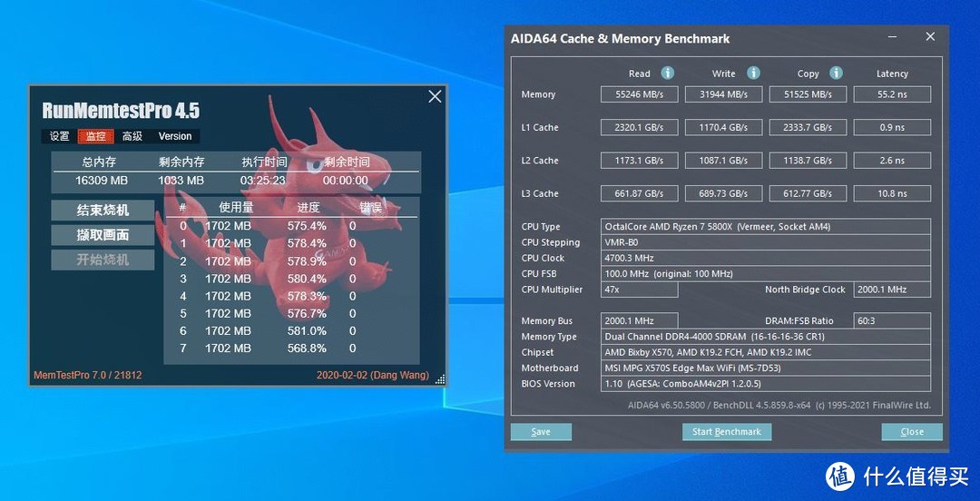
Task: Save the benchmark results
Action: (x=541, y=432)
